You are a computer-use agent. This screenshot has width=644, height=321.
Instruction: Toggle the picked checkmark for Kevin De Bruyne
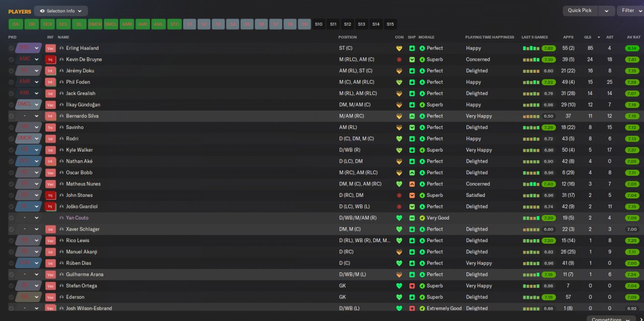pyautogui.click(x=11, y=59)
